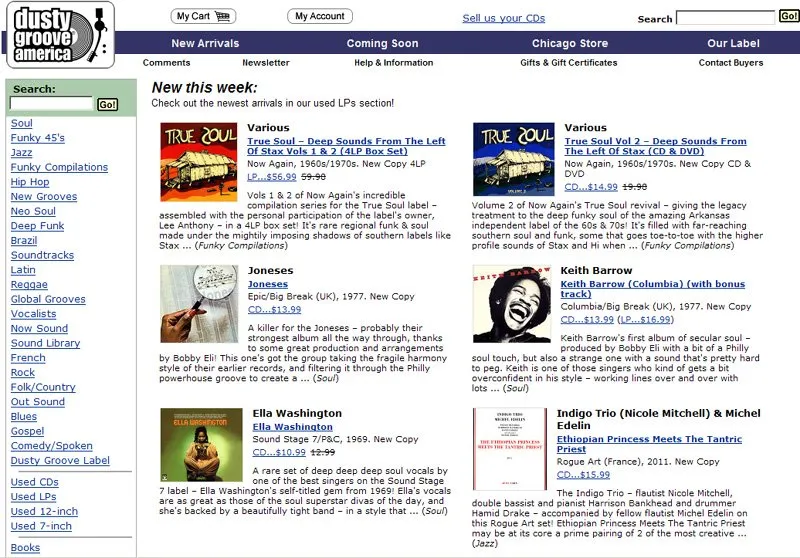Browse the Latin category
This screenshot has height=558, width=800.
pyautogui.click(x=23, y=270)
